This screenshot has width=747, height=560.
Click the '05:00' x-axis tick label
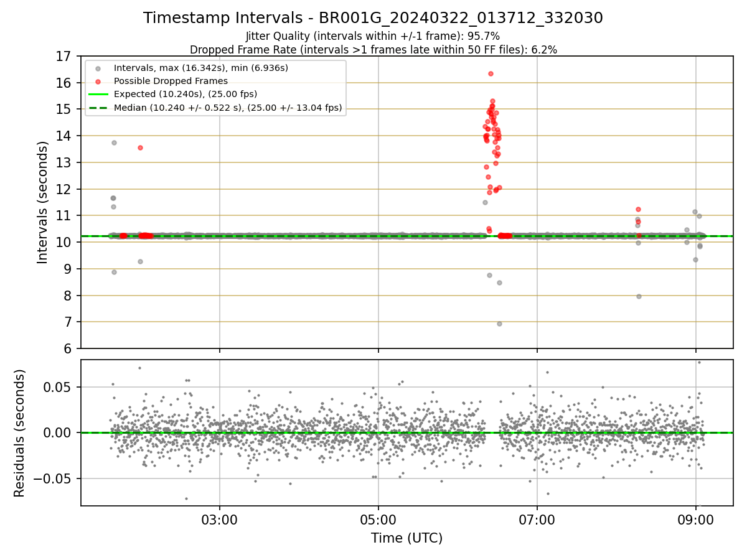(378, 520)
